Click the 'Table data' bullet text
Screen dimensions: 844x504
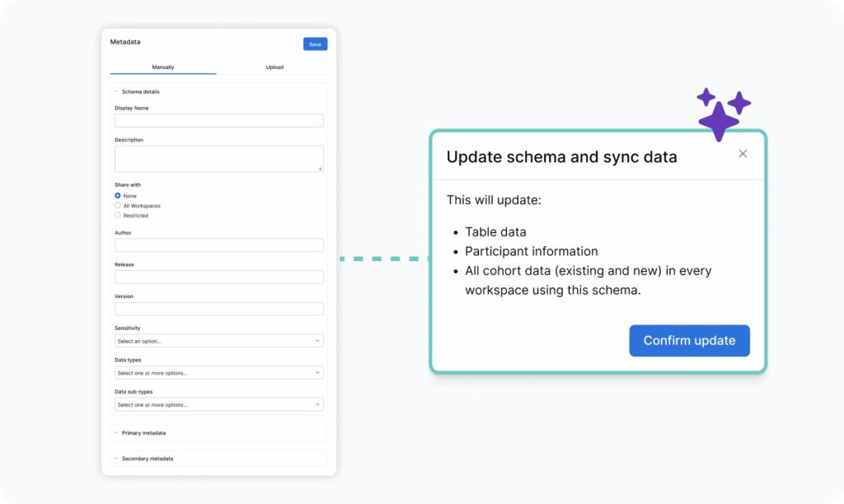pyautogui.click(x=495, y=232)
